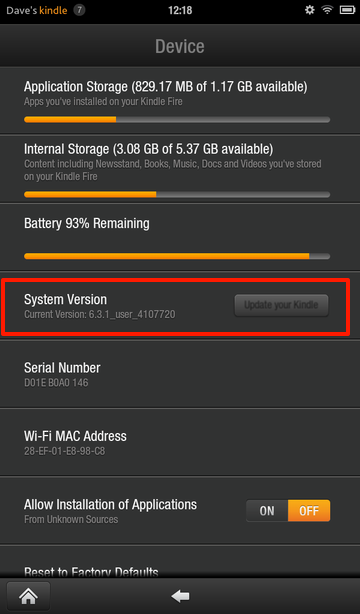This screenshot has height=614, width=360.
Task: Open the settings gear in status bar
Action: [309, 10]
